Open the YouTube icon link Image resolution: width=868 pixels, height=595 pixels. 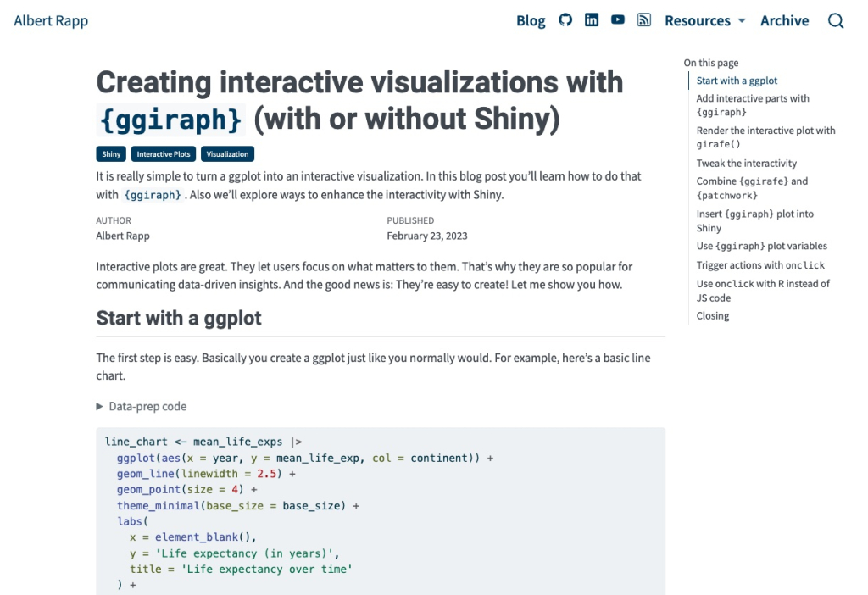click(617, 20)
